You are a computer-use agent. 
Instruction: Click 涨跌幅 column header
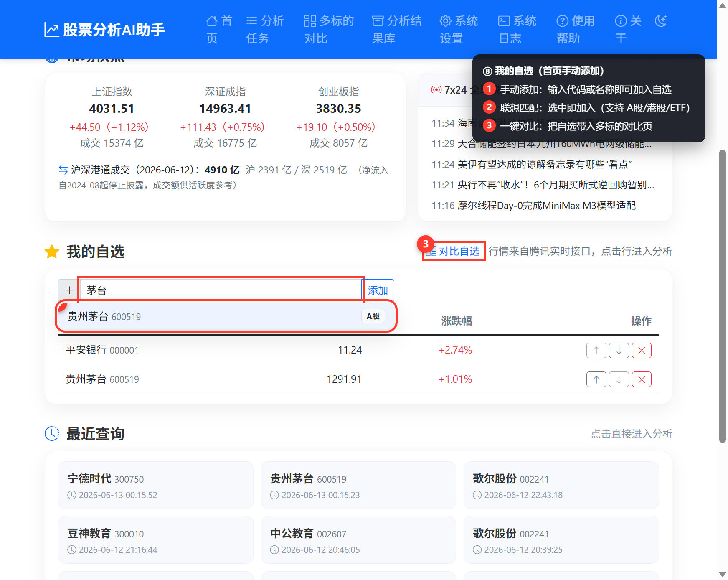(x=457, y=321)
